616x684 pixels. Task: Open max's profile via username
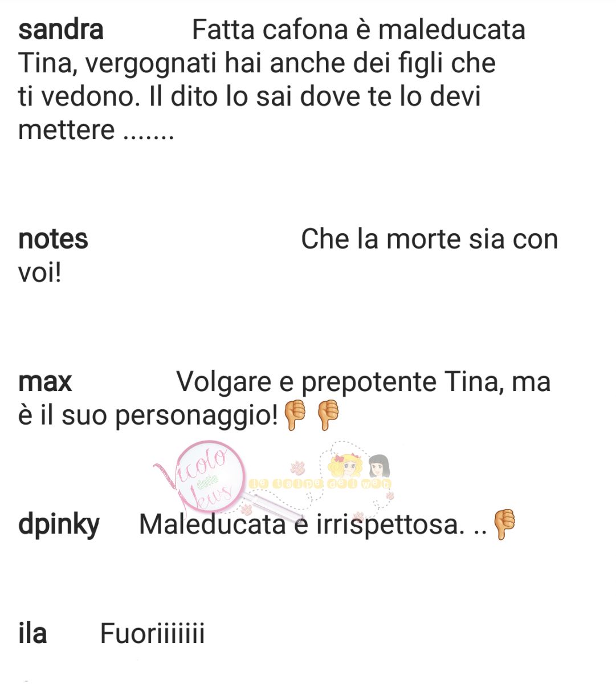[45, 382]
